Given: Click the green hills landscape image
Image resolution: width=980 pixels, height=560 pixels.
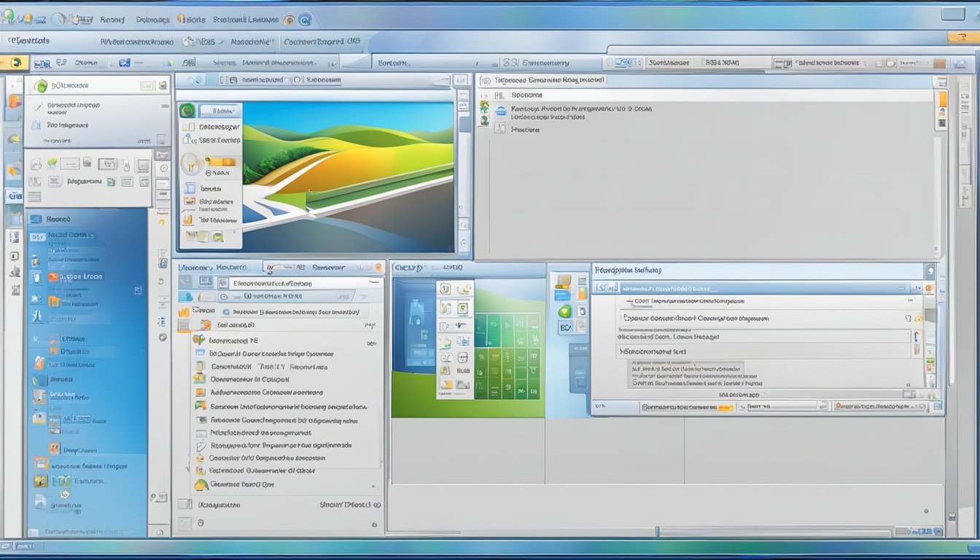Looking at the screenshot, I should coord(347,177).
